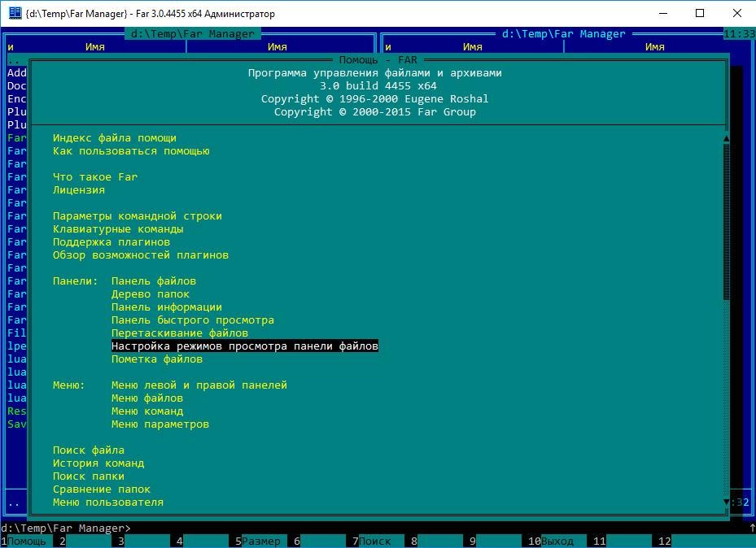Open the 'Индекс файла помощи' help link
Screen dimensions: 756x548
pyautogui.click(x=115, y=138)
